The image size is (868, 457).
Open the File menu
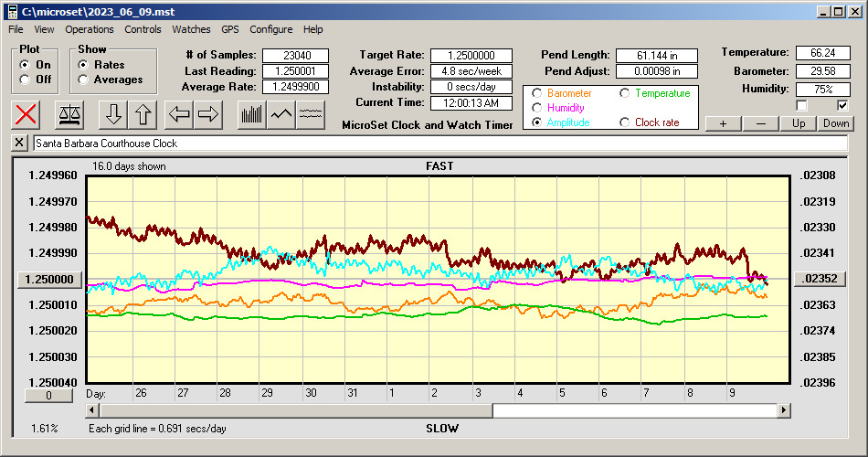[16, 29]
